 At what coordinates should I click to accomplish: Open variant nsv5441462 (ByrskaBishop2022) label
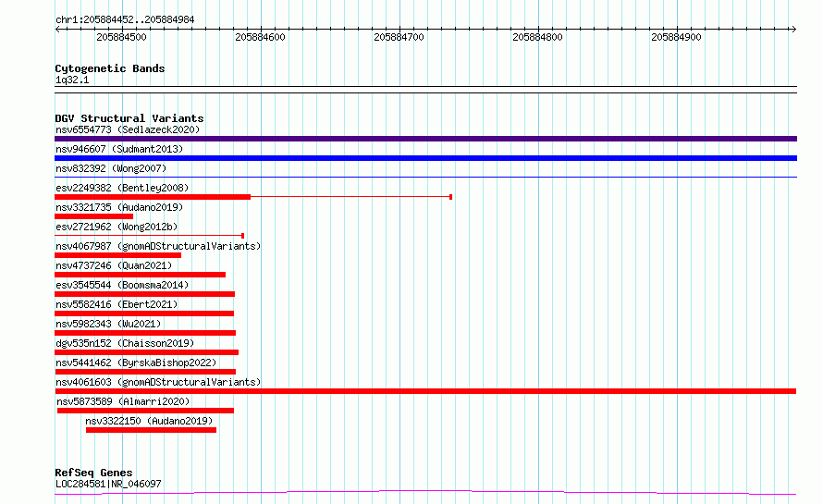(136, 363)
